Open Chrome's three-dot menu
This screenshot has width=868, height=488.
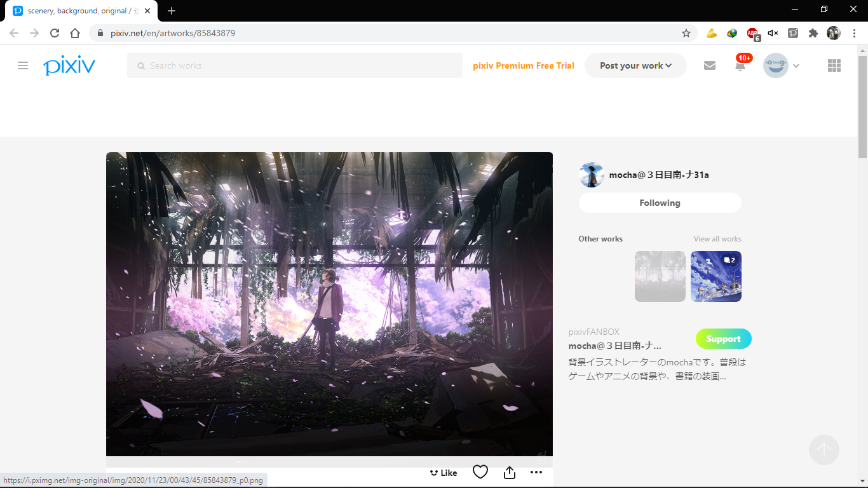tap(853, 32)
